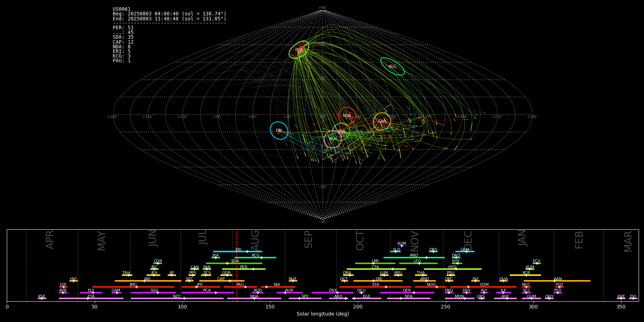The image size is (644, 322).
Task: Click the OER shower activity bar
Action: (x=407, y=293)
